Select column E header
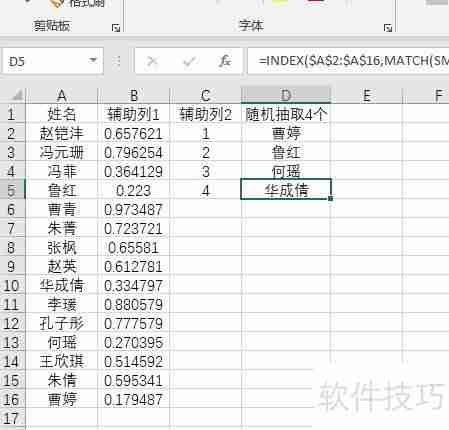The height and width of the screenshot is (430, 449). point(367,96)
